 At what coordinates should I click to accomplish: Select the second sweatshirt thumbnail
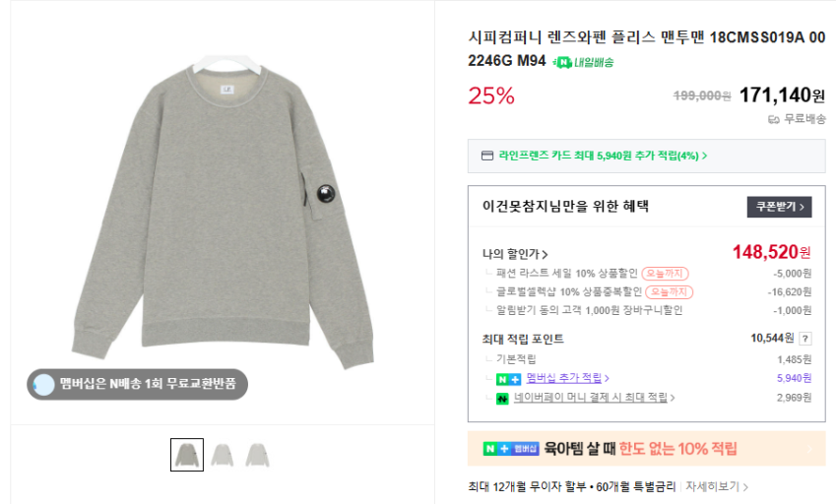[223, 455]
